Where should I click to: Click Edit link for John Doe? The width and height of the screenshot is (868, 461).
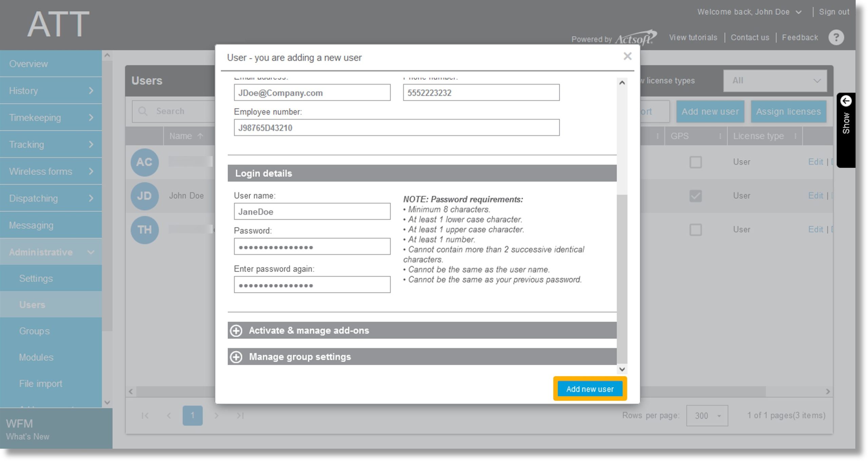point(815,196)
